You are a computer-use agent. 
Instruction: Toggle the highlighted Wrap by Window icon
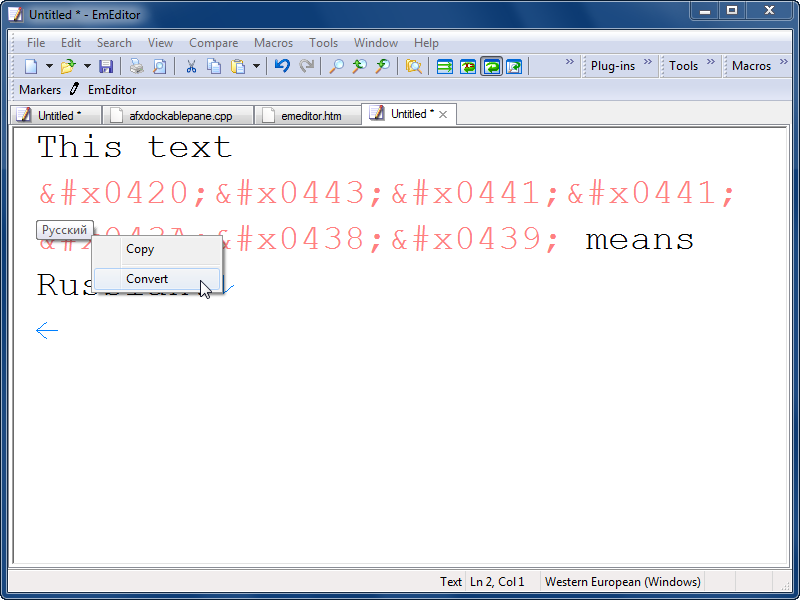point(491,66)
